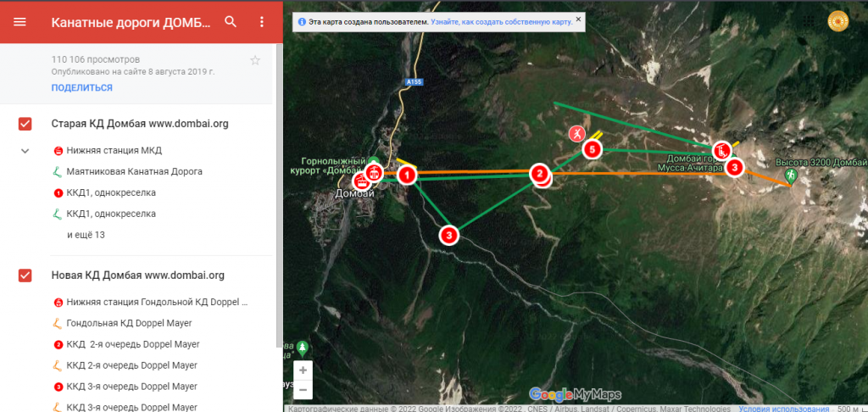Collapse the Старая КД layer item list
Viewport: 868px width, 412px height.
(25, 151)
